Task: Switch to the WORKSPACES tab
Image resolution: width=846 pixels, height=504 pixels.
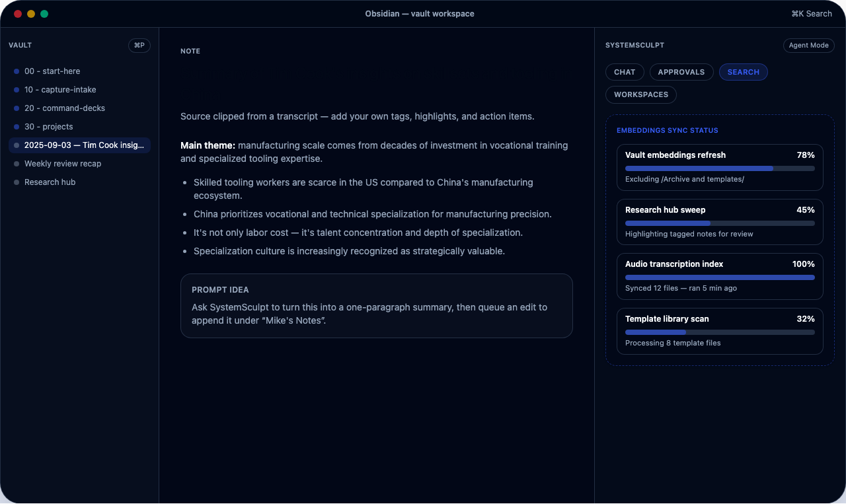Action: click(640, 94)
